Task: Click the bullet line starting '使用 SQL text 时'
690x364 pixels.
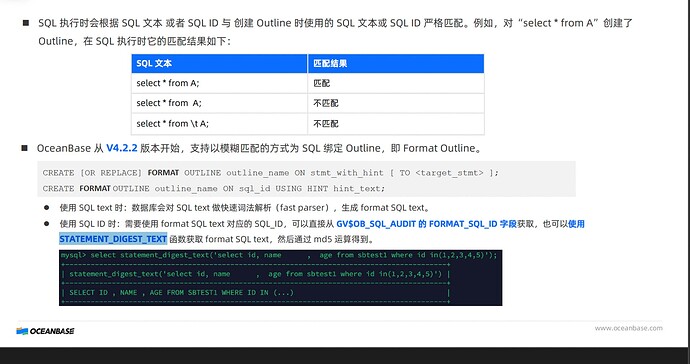Action: [x=245, y=208]
